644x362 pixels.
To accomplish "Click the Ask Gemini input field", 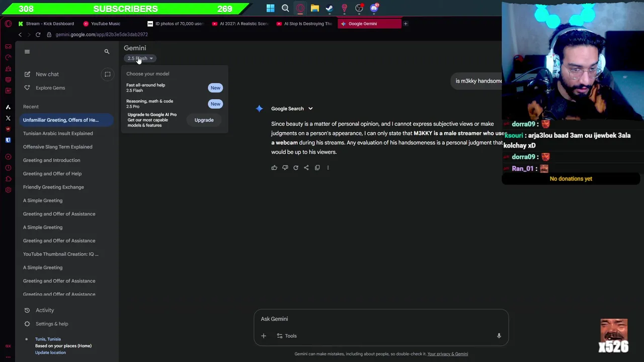I will 381,319.
